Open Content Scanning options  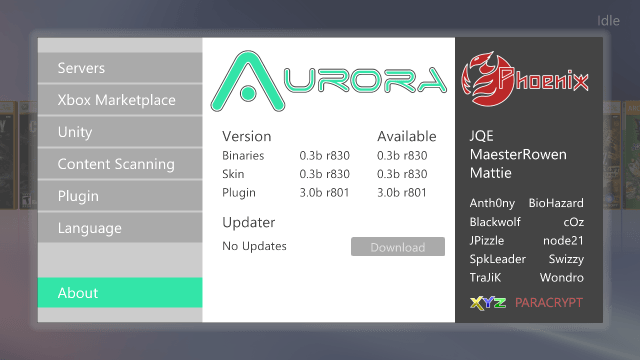[x=120, y=164]
